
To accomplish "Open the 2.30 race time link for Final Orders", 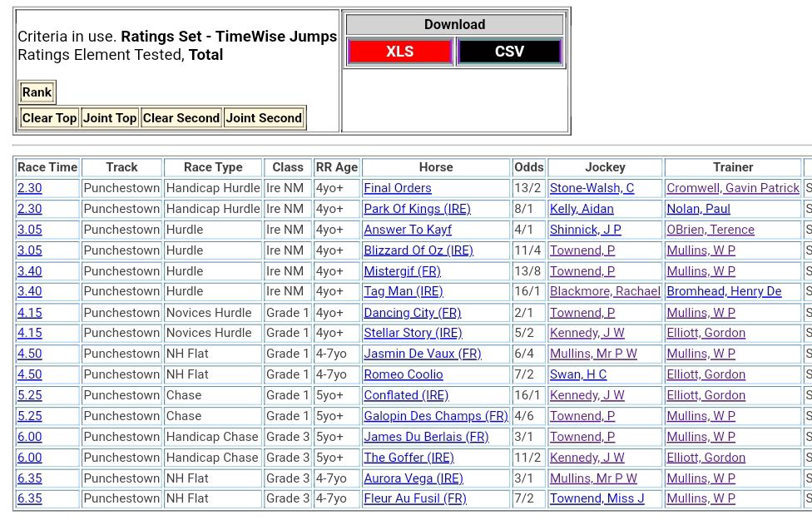I will pyautogui.click(x=30, y=188).
